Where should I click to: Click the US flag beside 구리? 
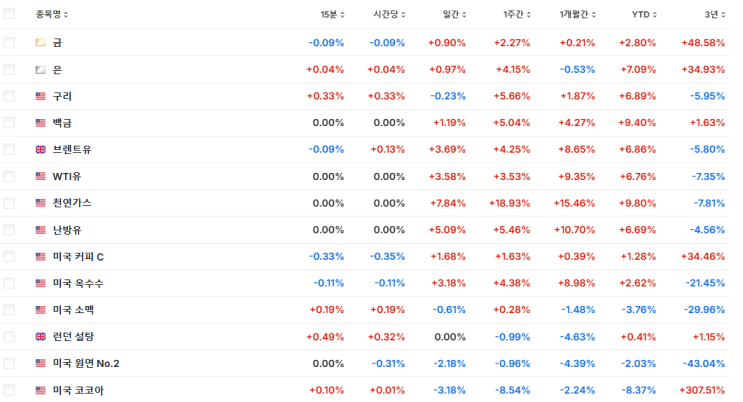pos(40,96)
